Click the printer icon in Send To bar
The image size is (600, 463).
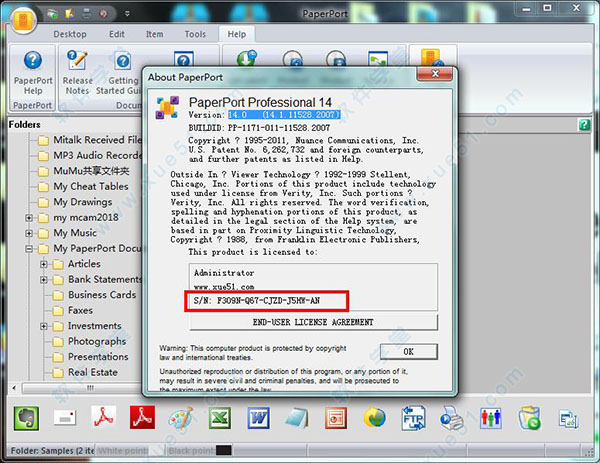pyautogui.click(x=451, y=417)
